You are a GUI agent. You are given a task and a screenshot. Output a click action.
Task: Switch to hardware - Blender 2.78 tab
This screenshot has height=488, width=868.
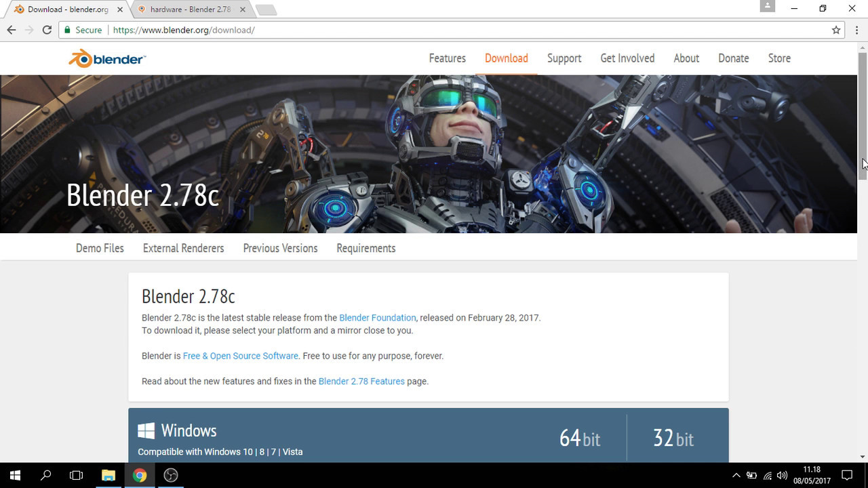coord(190,9)
